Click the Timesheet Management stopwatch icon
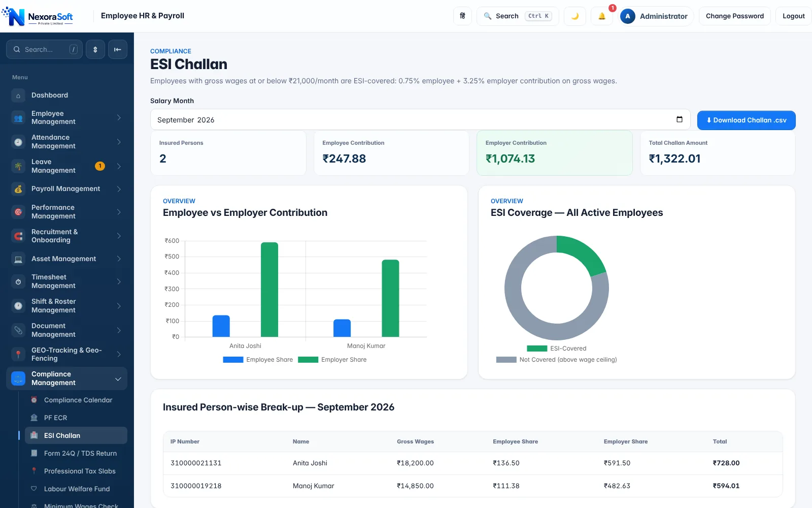Screen dimensions: 812x508 point(18,281)
